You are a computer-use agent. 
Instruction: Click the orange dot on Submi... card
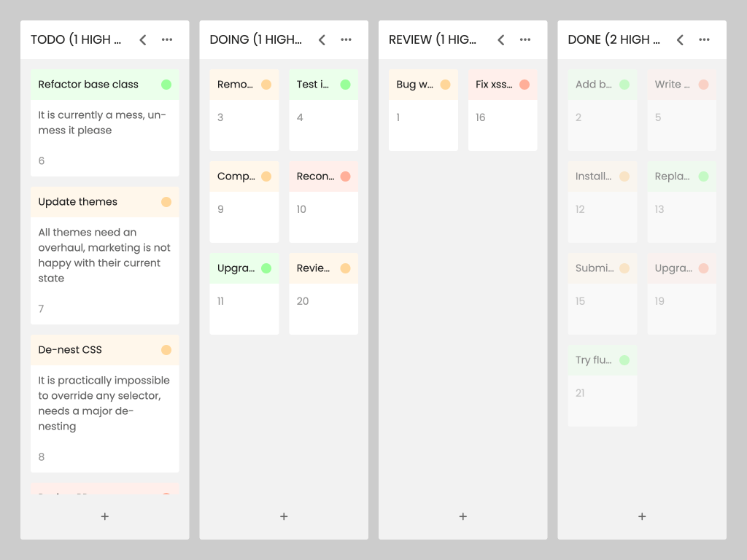[x=624, y=268]
